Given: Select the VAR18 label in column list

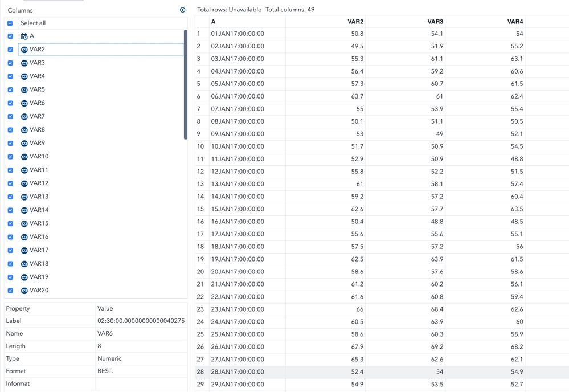Looking at the screenshot, I should (39, 264).
